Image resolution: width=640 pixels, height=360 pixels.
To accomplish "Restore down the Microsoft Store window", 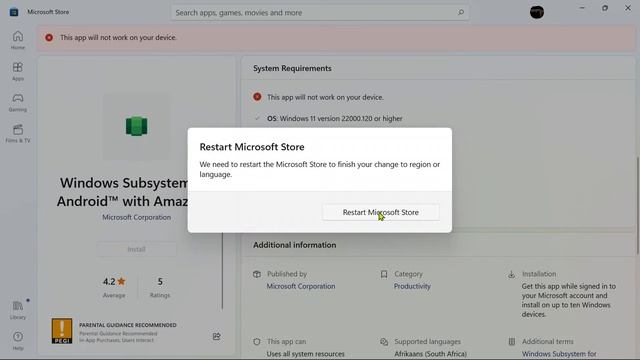I will pyautogui.click(x=605, y=8).
